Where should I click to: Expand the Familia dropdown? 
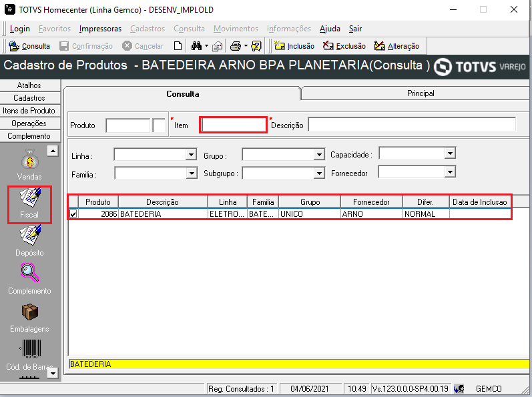pyautogui.click(x=192, y=173)
